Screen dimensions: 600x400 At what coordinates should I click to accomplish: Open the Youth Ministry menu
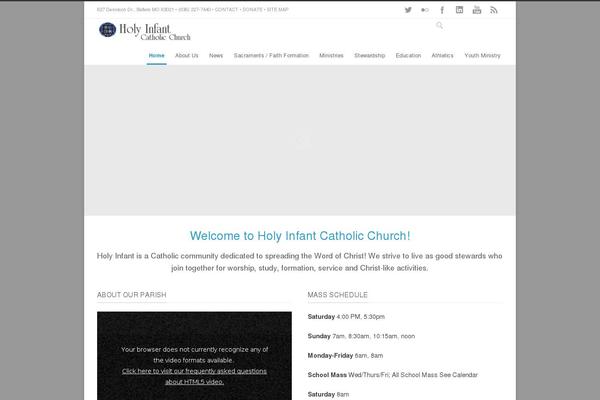[482, 56]
